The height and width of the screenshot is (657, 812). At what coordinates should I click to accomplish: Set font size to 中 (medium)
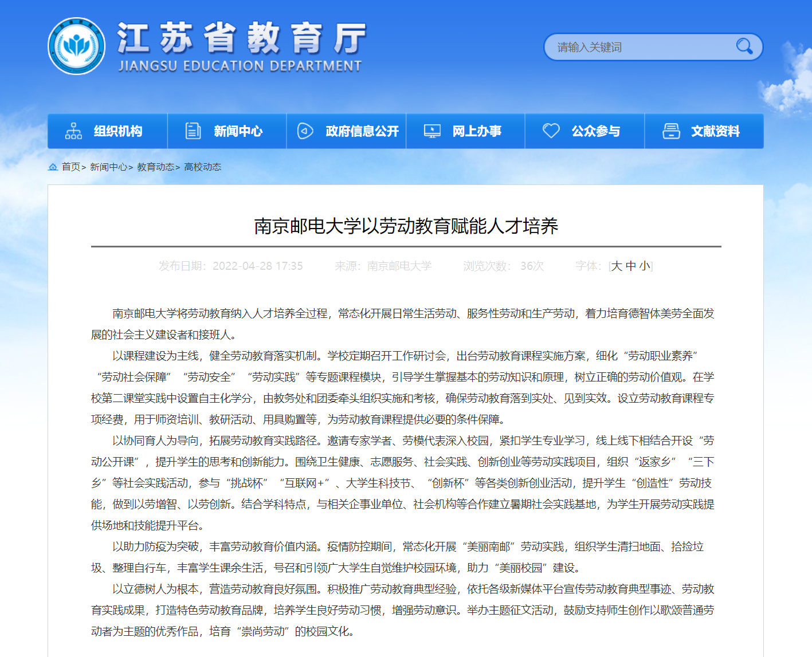631,266
